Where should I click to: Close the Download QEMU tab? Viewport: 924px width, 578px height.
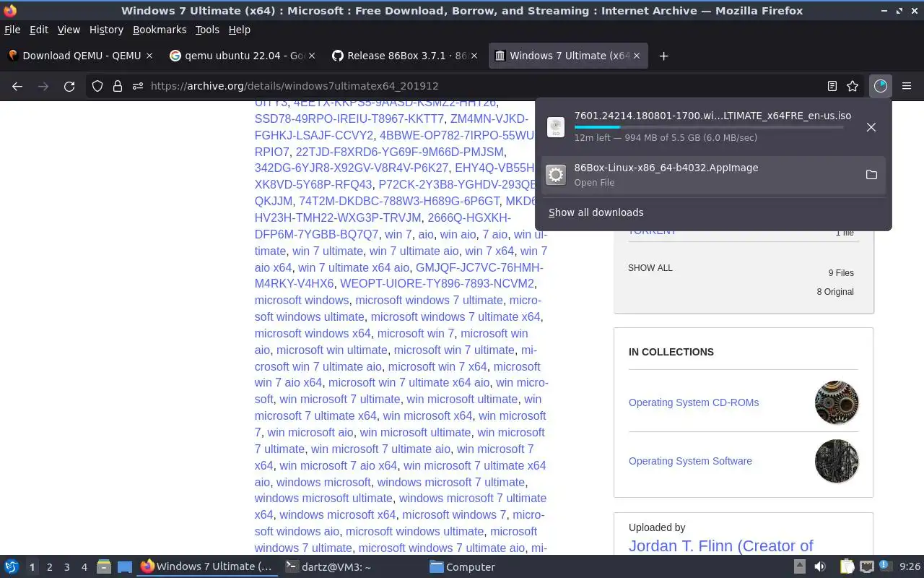(149, 56)
